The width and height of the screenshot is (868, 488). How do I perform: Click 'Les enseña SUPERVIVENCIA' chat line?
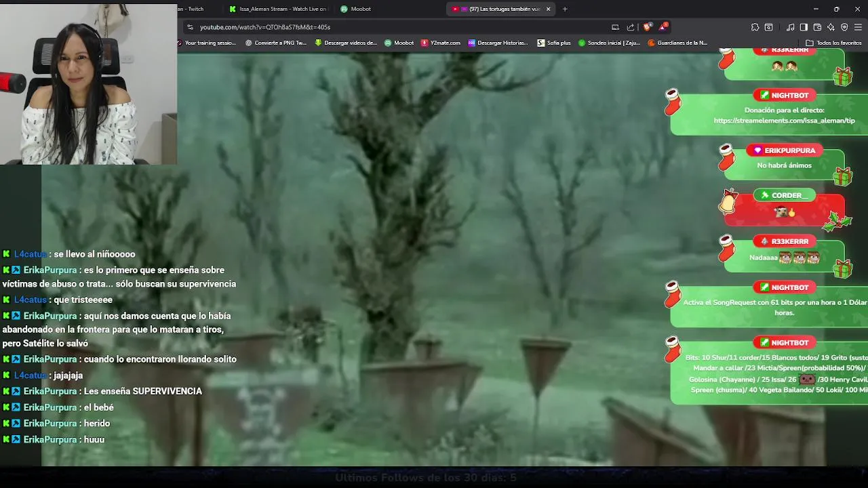143,391
